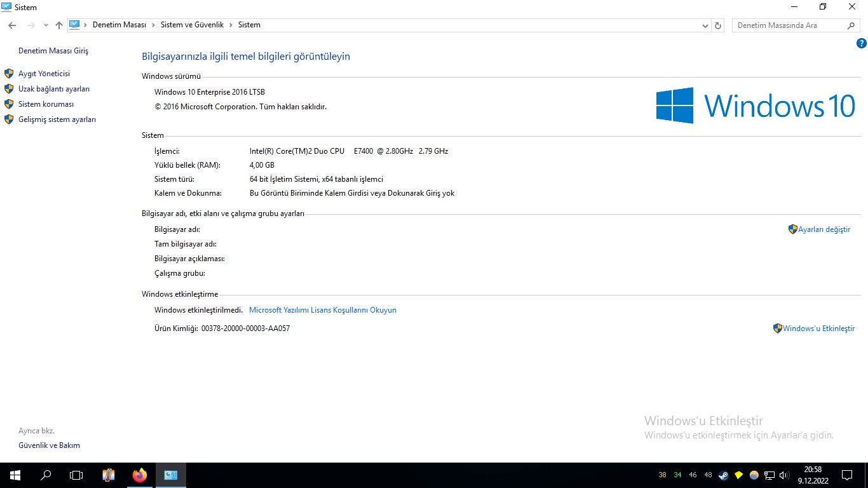Read Microsoft Yazılımı Lisans Koşullarını Okuyun link
The width and height of the screenshot is (868, 488).
323,310
